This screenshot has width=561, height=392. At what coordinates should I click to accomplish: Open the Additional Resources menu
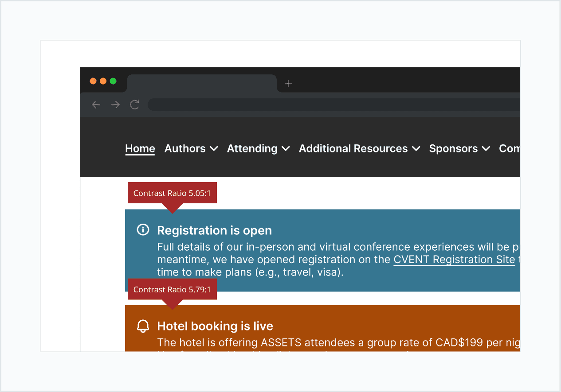(x=359, y=148)
